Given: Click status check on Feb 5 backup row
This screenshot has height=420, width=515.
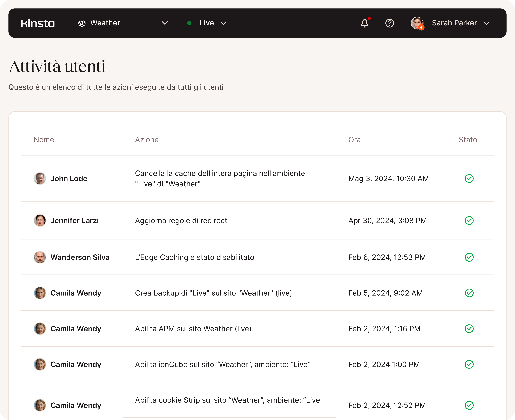Looking at the screenshot, I should 469,293.
